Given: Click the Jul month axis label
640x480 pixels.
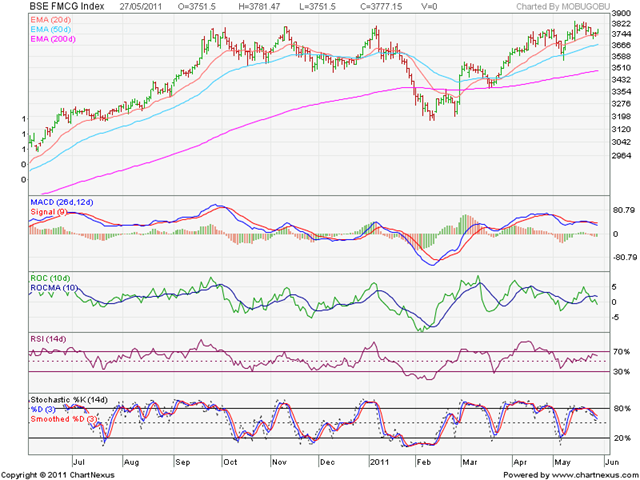Looking at the screenshot, I should (x=79, y=462).
